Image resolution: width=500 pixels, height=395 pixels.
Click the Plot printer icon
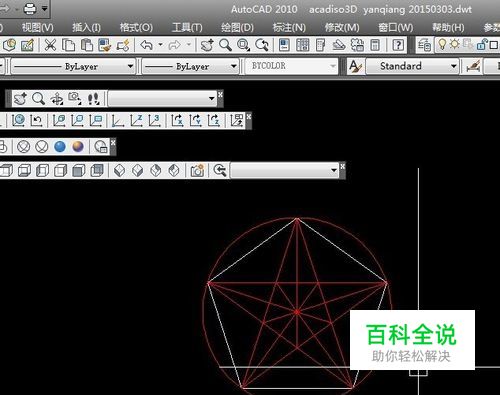pos(30,9)
